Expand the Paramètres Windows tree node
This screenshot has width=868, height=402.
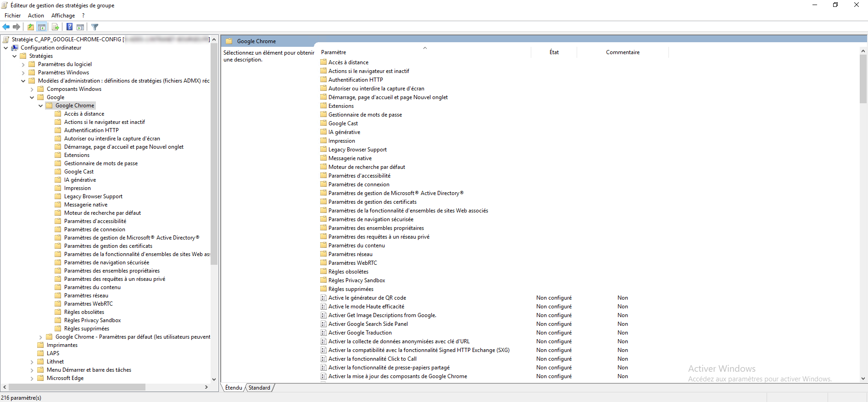click(x=23, y=73)
